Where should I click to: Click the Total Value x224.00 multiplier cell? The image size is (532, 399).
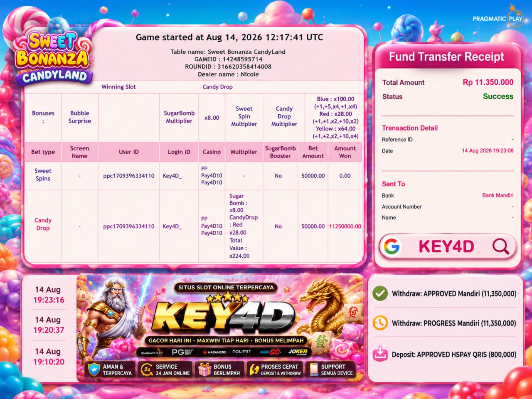point(244,226)
